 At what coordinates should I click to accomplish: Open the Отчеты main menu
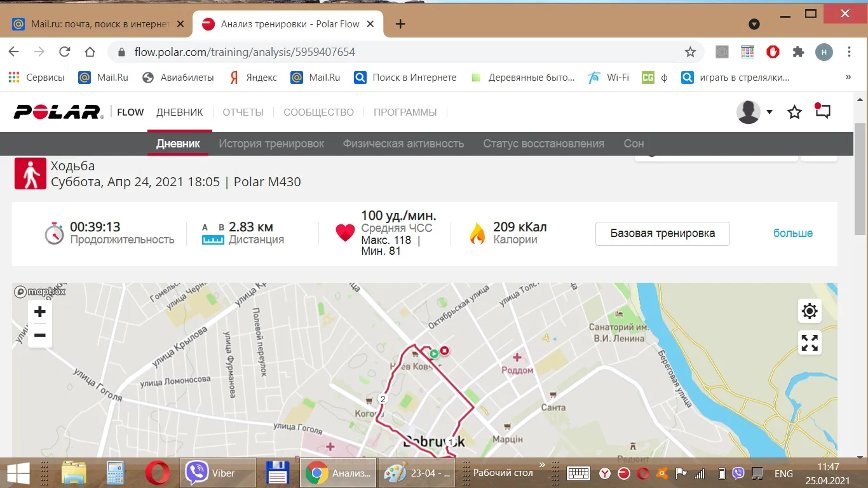coord(243,112)
